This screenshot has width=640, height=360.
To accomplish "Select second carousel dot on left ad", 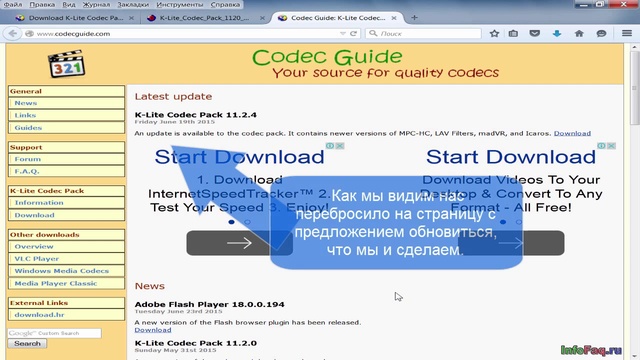I will [x=247, y=222].
